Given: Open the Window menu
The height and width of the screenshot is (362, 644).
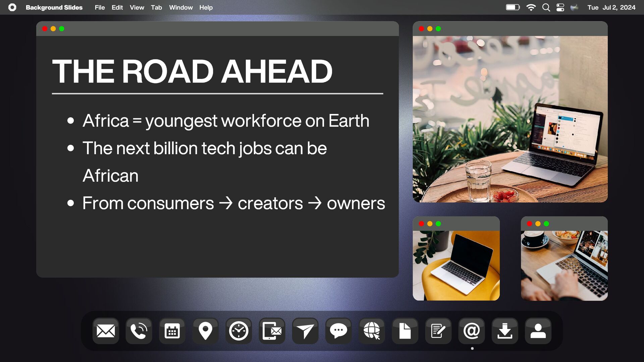Looking at the screenshot, I should click(x=181, y=7).
